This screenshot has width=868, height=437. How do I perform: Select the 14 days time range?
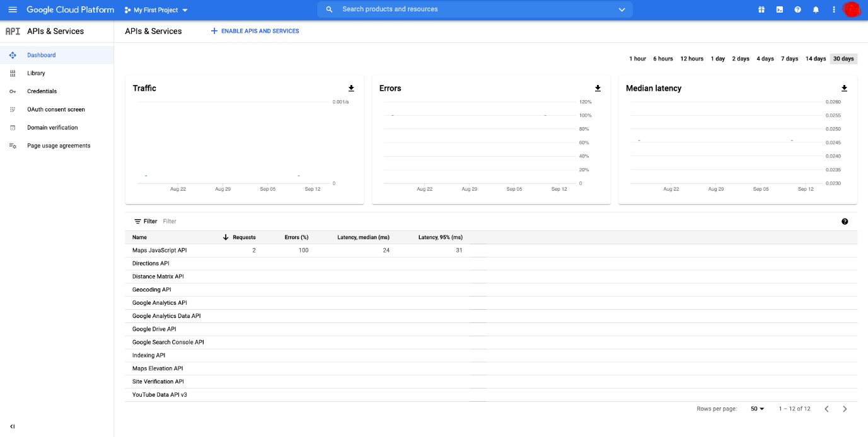(816, 59)
